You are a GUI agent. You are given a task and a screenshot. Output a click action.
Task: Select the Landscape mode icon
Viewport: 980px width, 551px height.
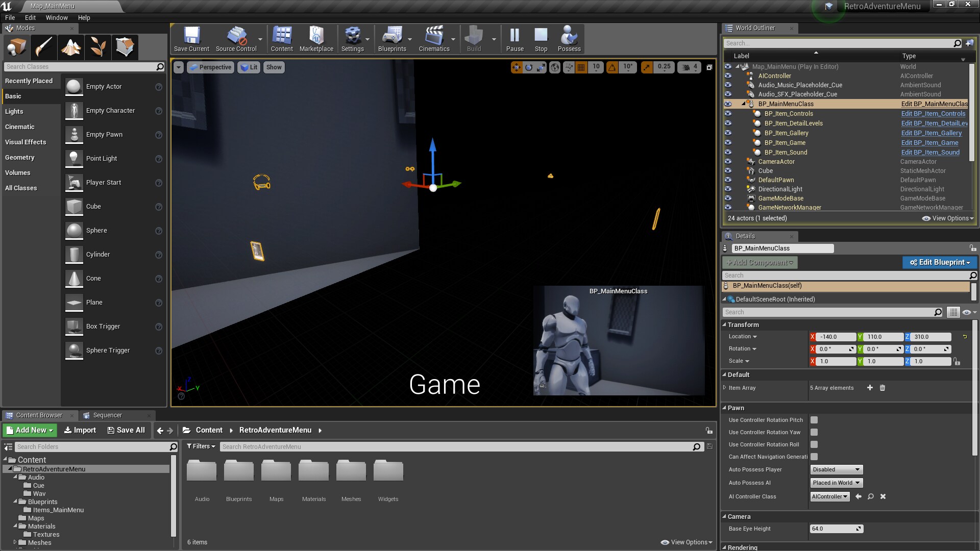[x=70, y=47]
